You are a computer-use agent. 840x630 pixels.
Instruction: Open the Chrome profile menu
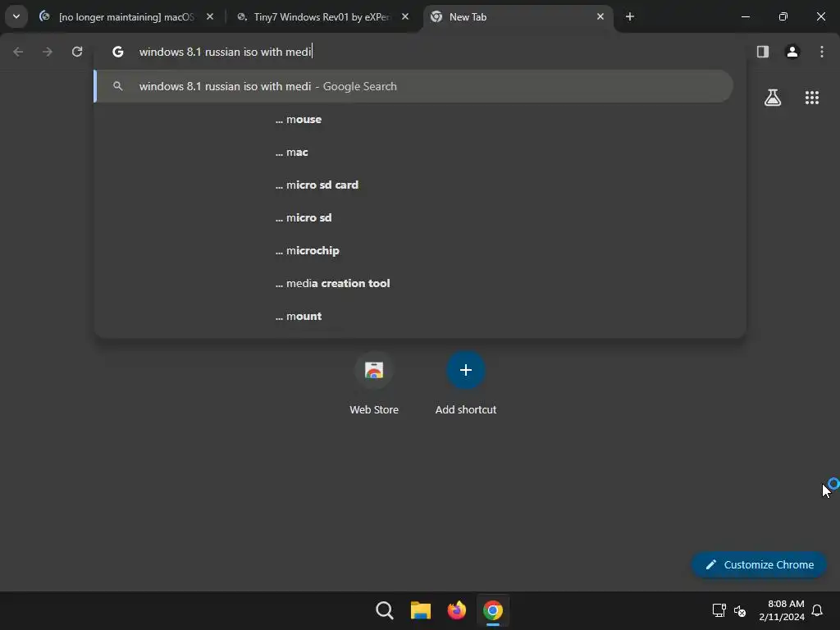[792, 52]
